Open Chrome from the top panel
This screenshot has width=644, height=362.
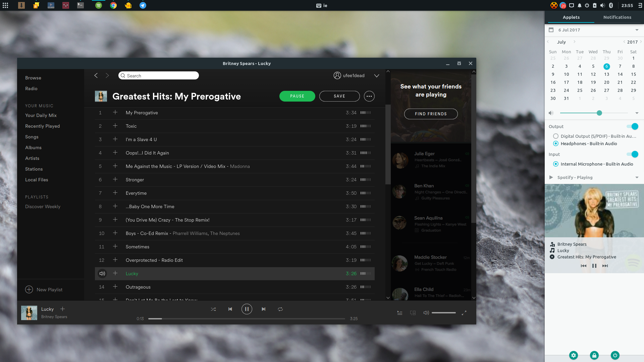tap(113, 5)
